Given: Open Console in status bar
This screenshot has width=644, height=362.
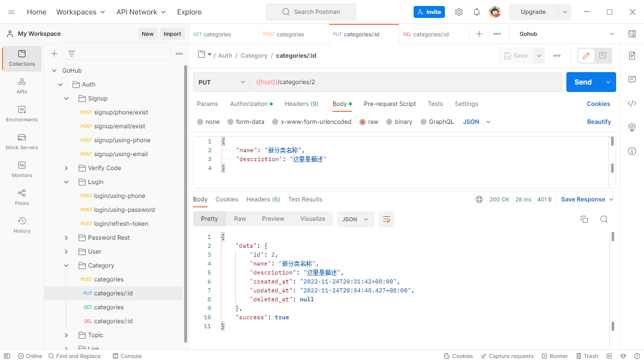Looking at the screenshot, I should 127,356.
